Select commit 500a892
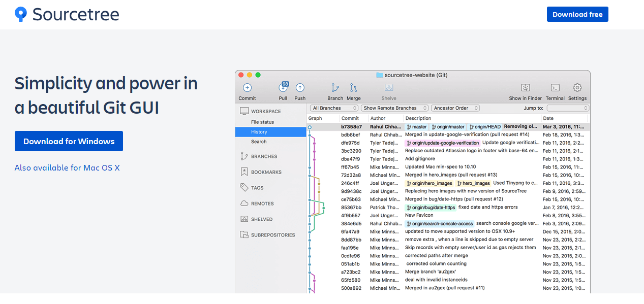644x304 pixels. click(448, 288)
